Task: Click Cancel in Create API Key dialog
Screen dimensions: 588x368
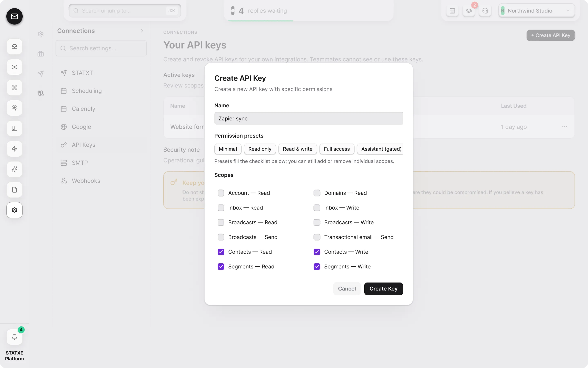Action: point(347,289)
